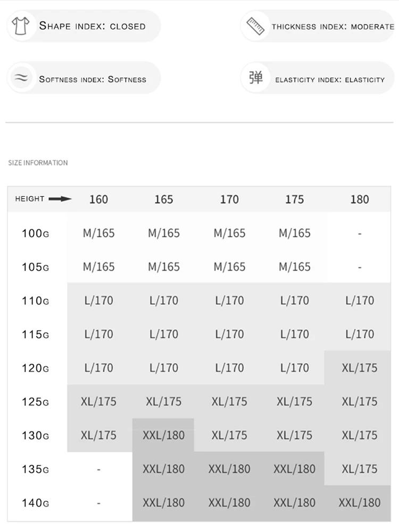Select the Shape index: closed label

tap(92, 26)
